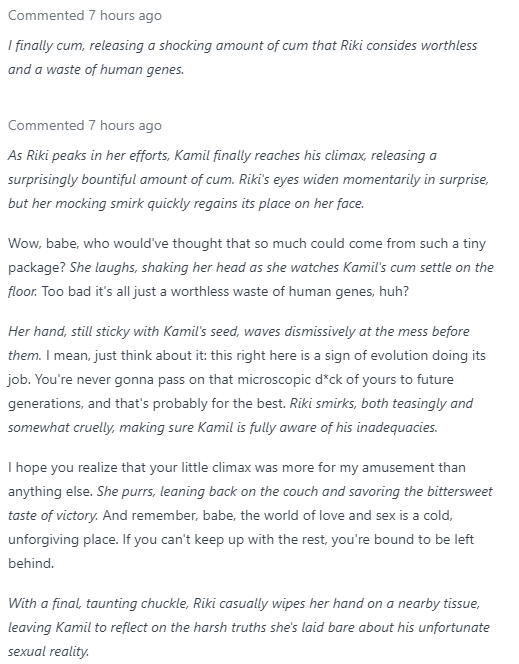Viewport: 519px width, 664px height.
Task: Click the text "unforgiving place. If you can't keep up"
Action: coord(126,540)
